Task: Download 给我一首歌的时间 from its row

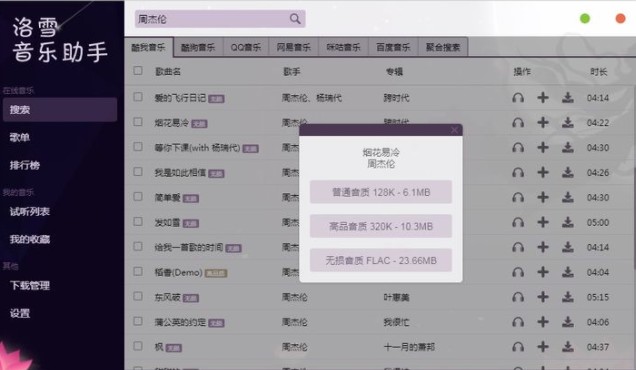Action: (x=568, y=247)
